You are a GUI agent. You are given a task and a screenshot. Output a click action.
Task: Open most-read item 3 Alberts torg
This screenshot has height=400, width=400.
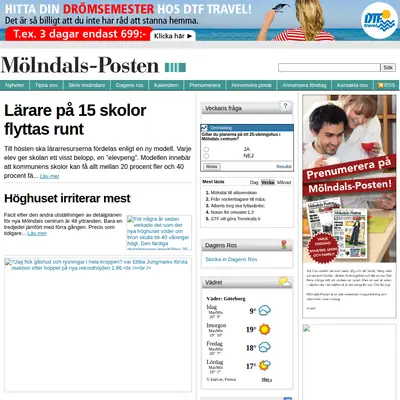(238, 206)
